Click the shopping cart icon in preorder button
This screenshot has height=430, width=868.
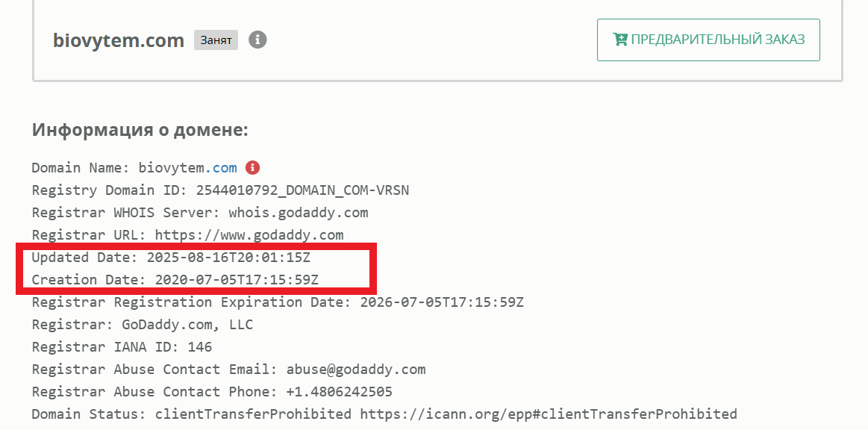619,40
